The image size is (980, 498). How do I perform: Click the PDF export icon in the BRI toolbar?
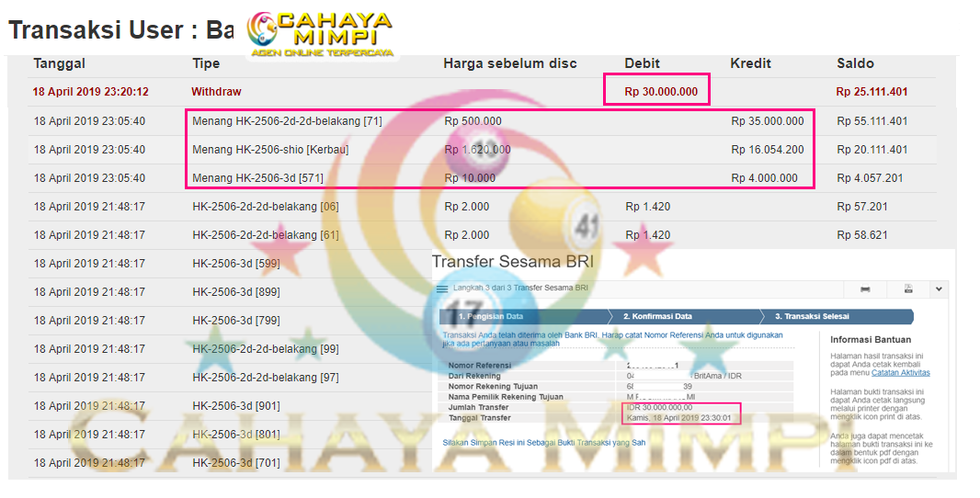point(908,289)
